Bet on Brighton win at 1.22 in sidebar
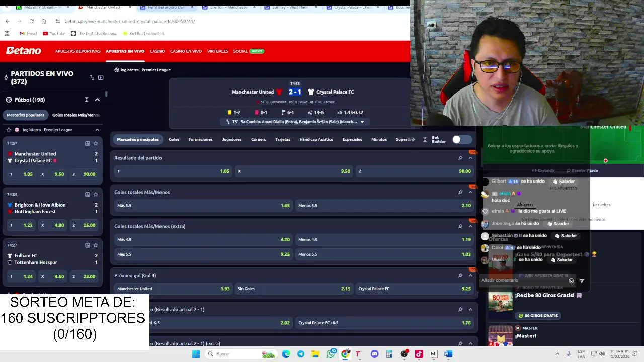The image size is (644, 362). pos(22,225)
